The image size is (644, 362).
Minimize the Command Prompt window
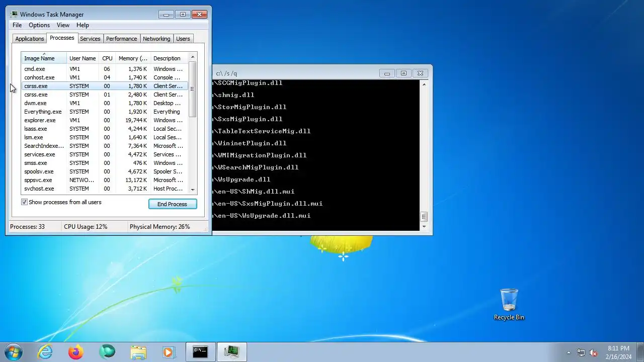387,73
